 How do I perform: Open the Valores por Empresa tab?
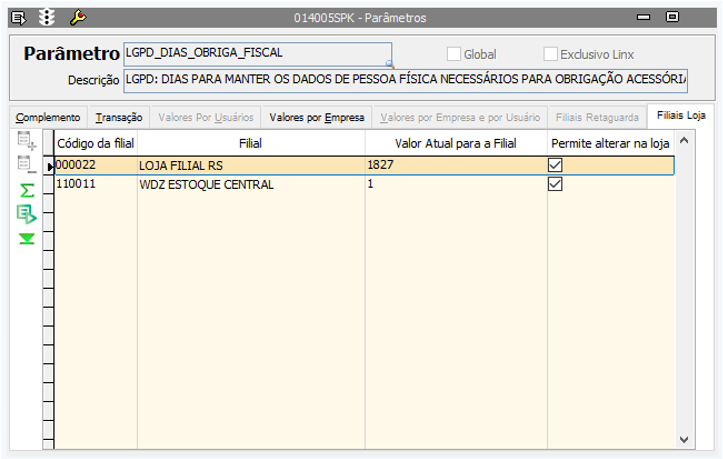pos(317,117)
